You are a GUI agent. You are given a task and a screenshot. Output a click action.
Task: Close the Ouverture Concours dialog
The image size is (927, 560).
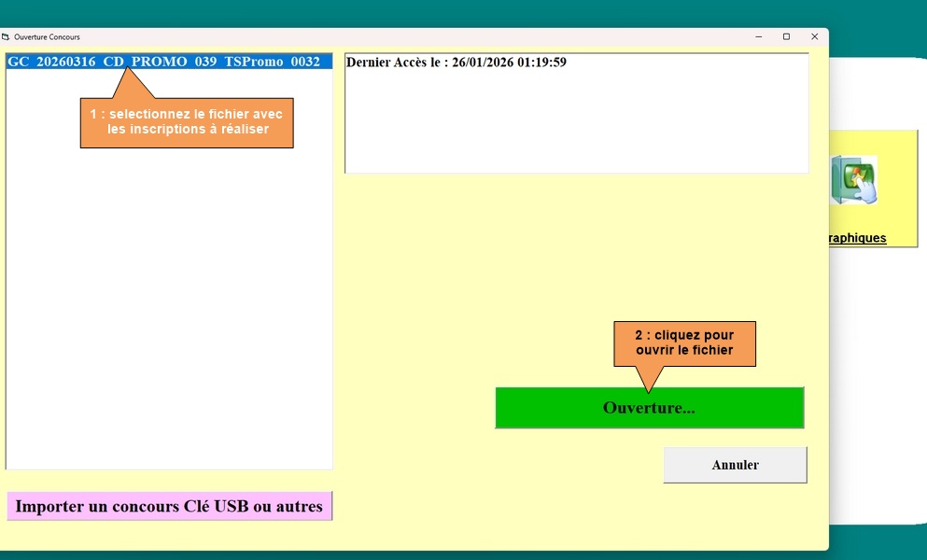pos(814,36)
